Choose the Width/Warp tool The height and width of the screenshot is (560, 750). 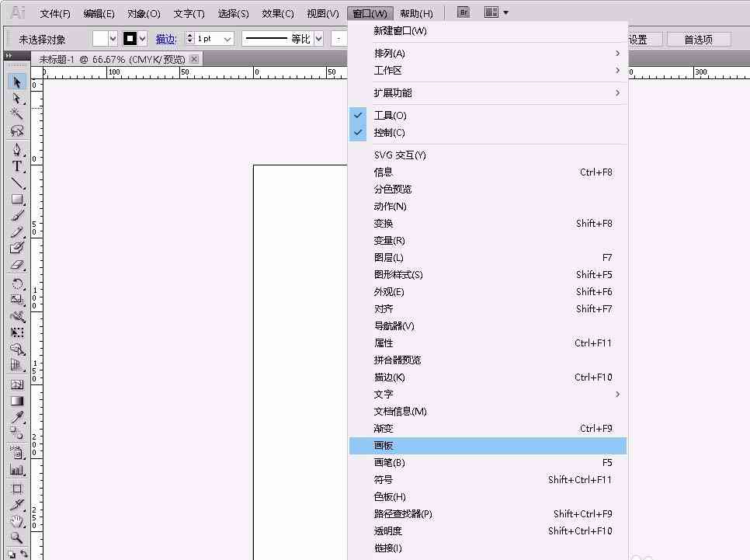17,316
